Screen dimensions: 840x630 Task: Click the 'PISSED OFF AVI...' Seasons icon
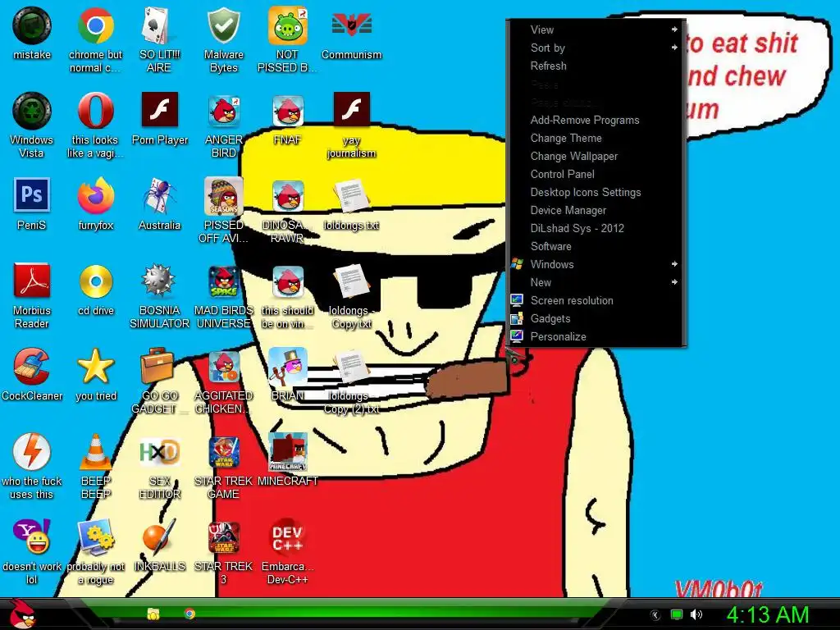pyautogui.click(x=223, y=196)
